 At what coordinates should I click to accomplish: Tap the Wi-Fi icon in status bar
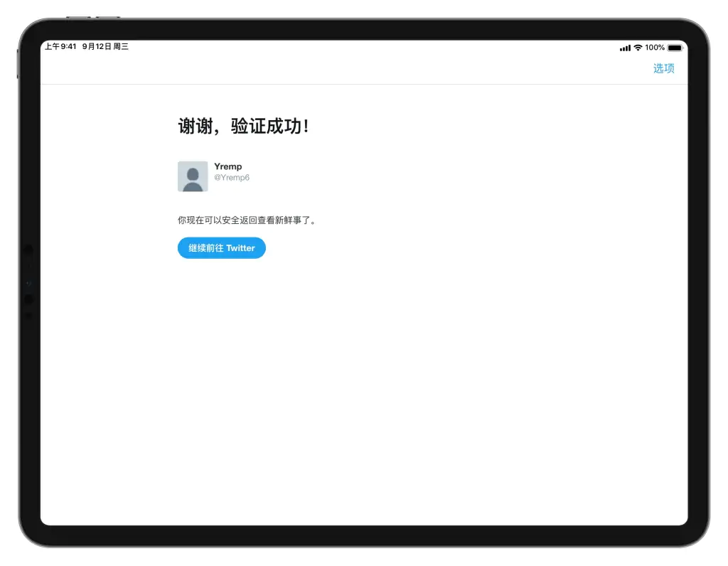638,48
